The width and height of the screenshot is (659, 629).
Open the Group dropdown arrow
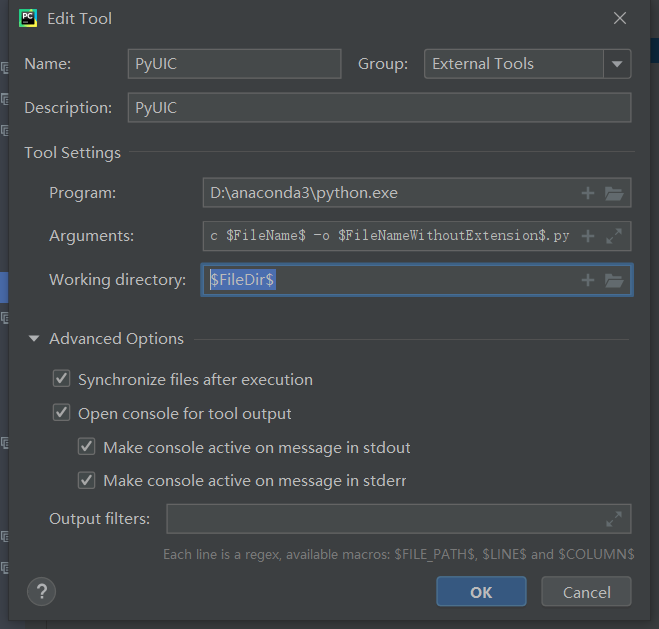click(617, 64)
